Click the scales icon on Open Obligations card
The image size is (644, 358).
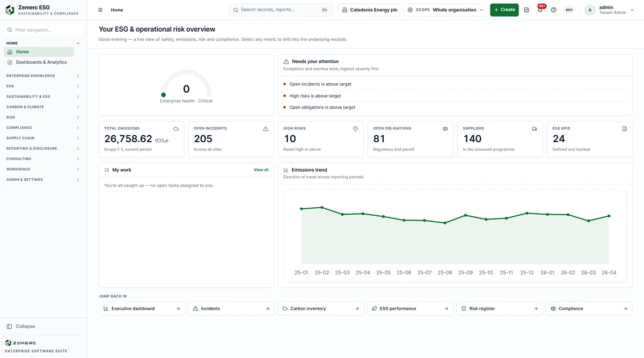(445, 129)
